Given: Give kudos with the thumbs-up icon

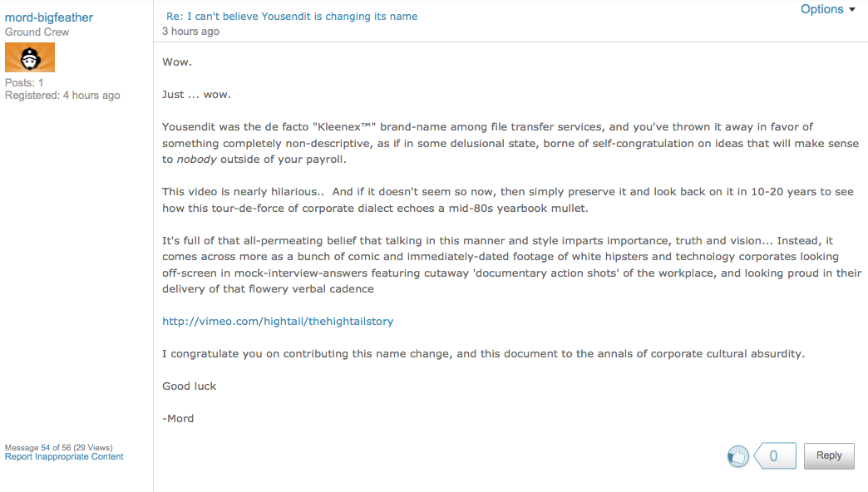Looking at the screenshot, I should (737, 455).
